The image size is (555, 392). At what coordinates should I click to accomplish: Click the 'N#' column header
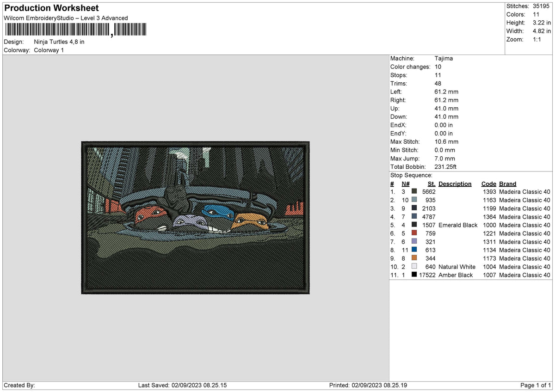tap(405, 184)
